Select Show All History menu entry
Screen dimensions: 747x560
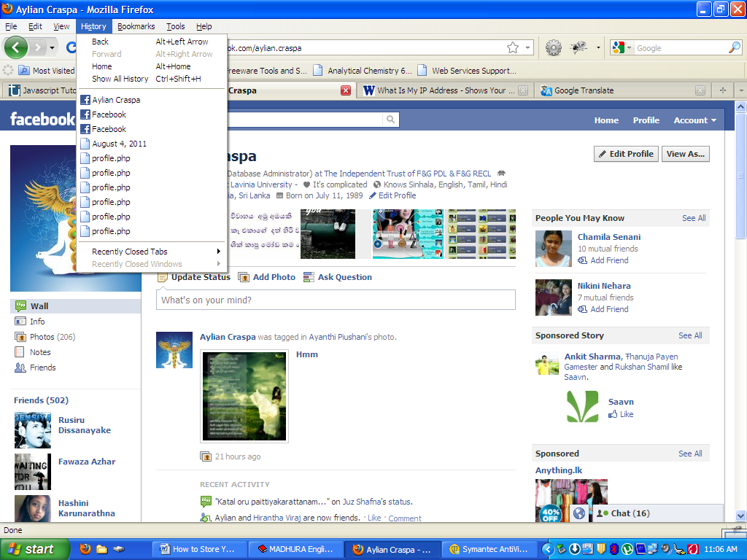pos(152,79)
